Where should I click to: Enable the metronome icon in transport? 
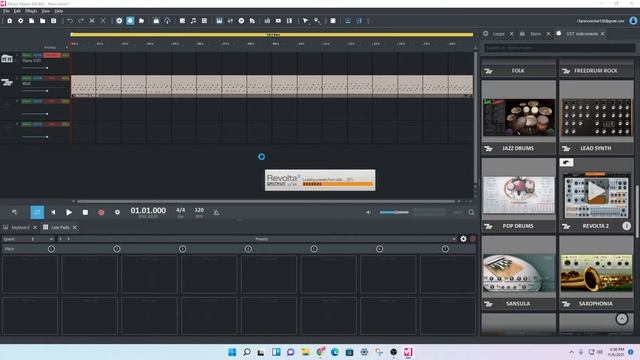216,212
